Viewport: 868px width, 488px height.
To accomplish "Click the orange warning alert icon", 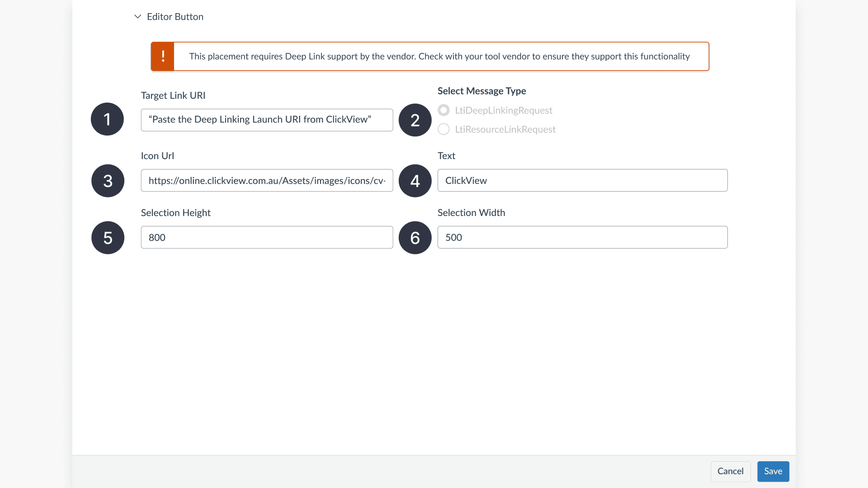I will pyautogui.click(x=162, y=56).
